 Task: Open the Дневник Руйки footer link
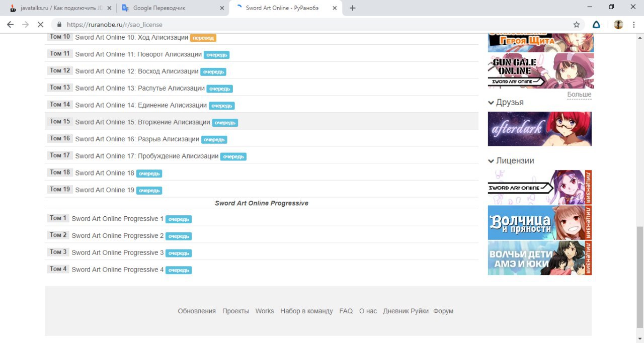[406, 311]
